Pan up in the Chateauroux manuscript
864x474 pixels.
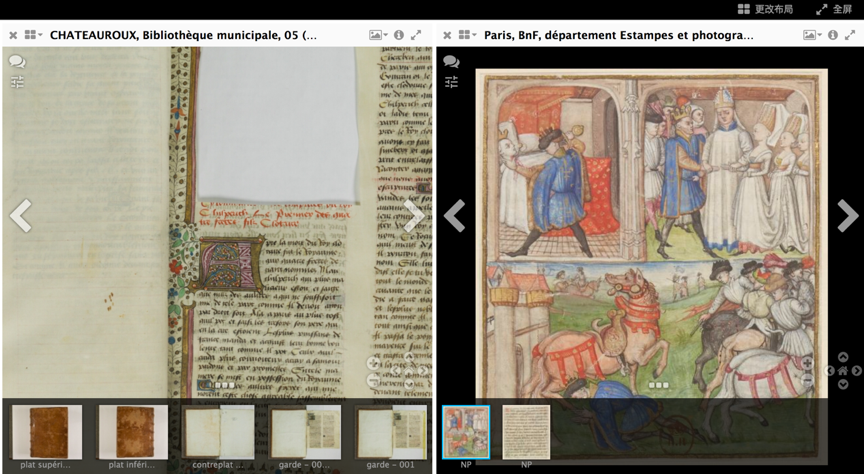(409, 357)
